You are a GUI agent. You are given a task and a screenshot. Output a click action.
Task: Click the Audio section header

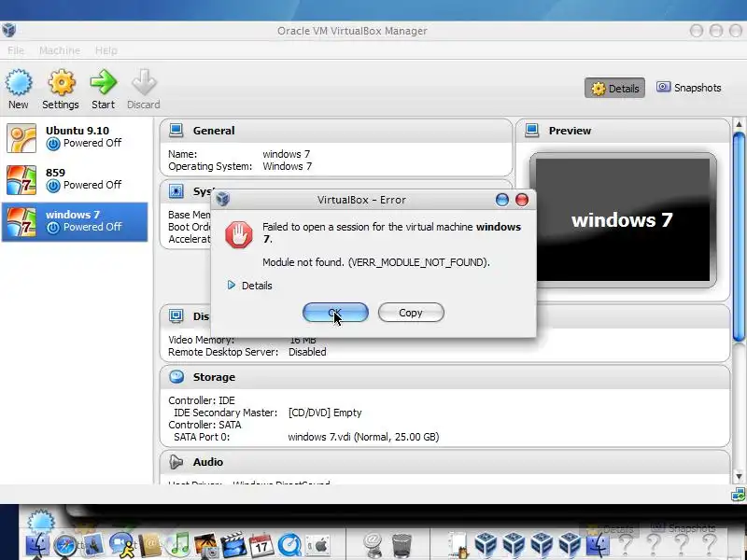click(445, 462)
